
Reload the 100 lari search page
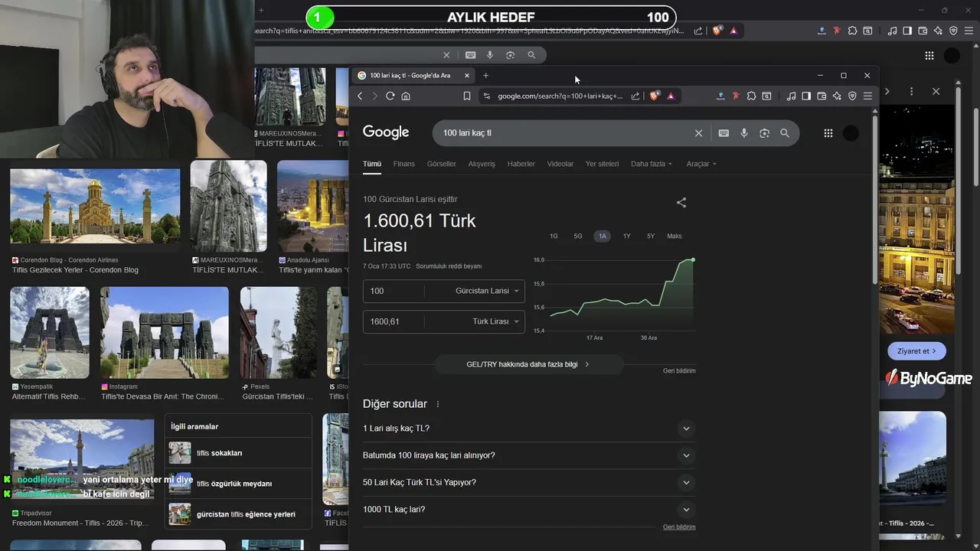(x=390, y=96)
